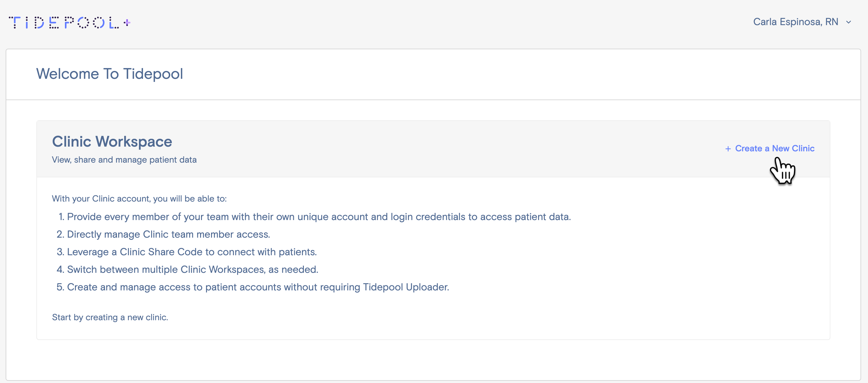The image size is (868, 383).
Task: Click list item 'Provide every member of your team...'
Action: (319, 217)
